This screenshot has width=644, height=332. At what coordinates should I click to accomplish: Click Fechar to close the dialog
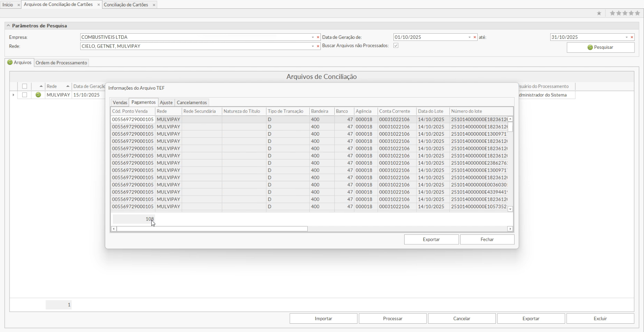point(487,240)
